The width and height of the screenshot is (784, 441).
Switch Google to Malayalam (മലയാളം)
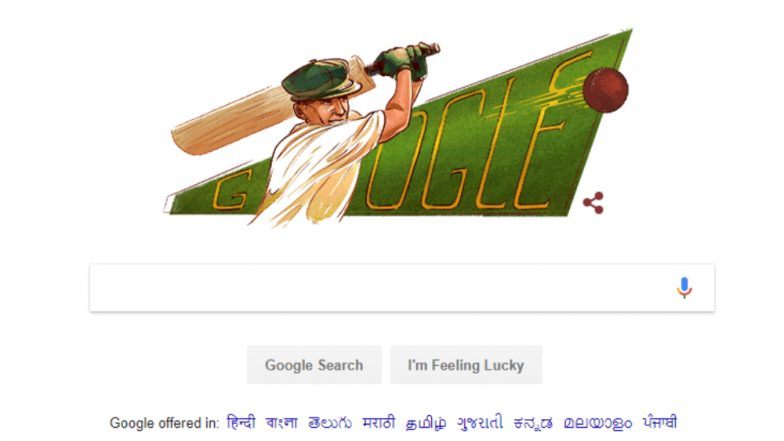point(598,423)
